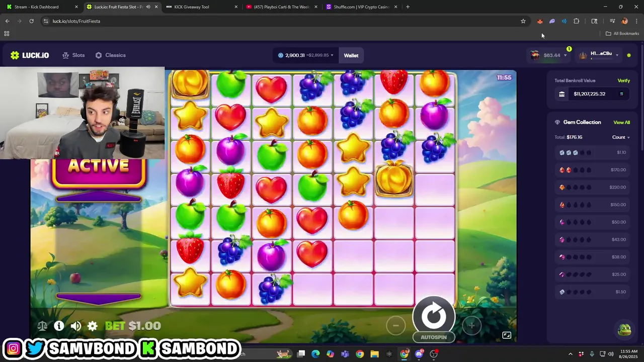644x362 pixels.
Task: Go back in browser history
Action: (7, 21)
